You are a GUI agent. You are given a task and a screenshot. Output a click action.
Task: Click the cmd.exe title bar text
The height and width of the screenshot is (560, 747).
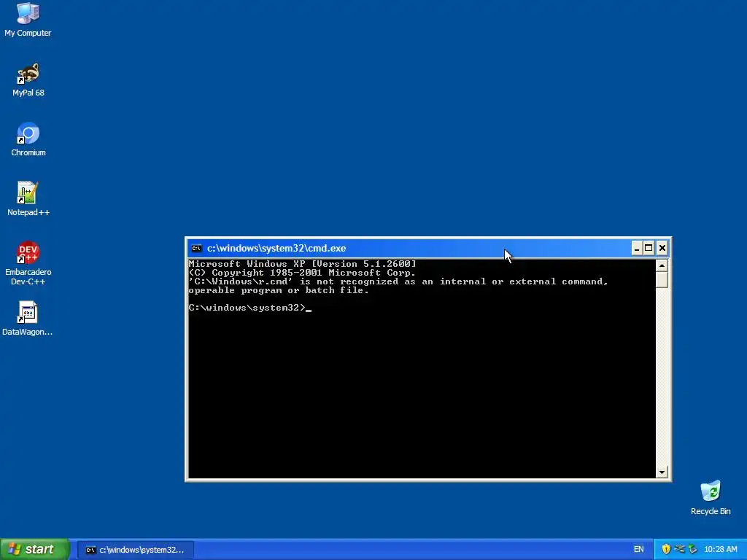click(276, 248)
